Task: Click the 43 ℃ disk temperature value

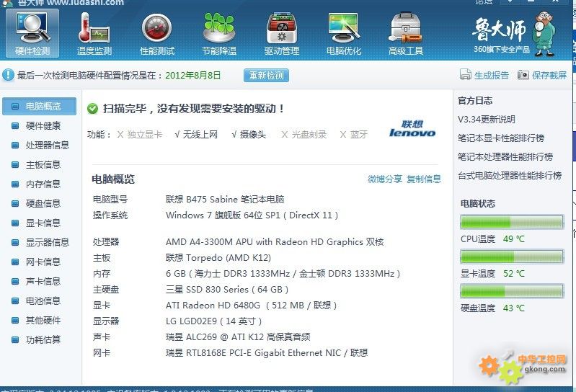Action: (514, 308)
